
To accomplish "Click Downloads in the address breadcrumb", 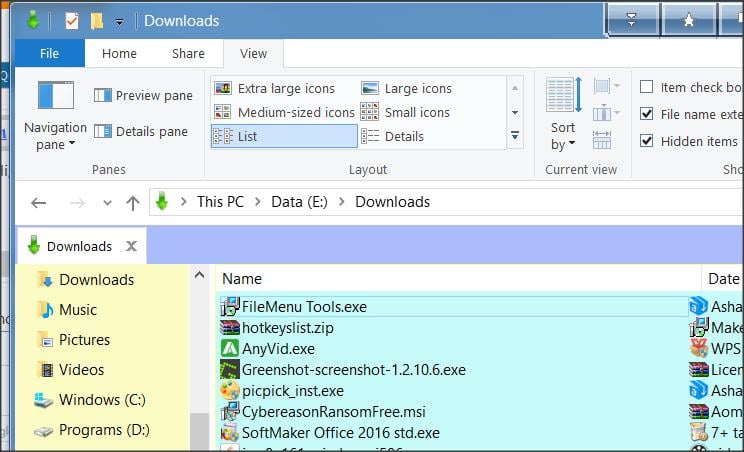I will coord(392,202).
